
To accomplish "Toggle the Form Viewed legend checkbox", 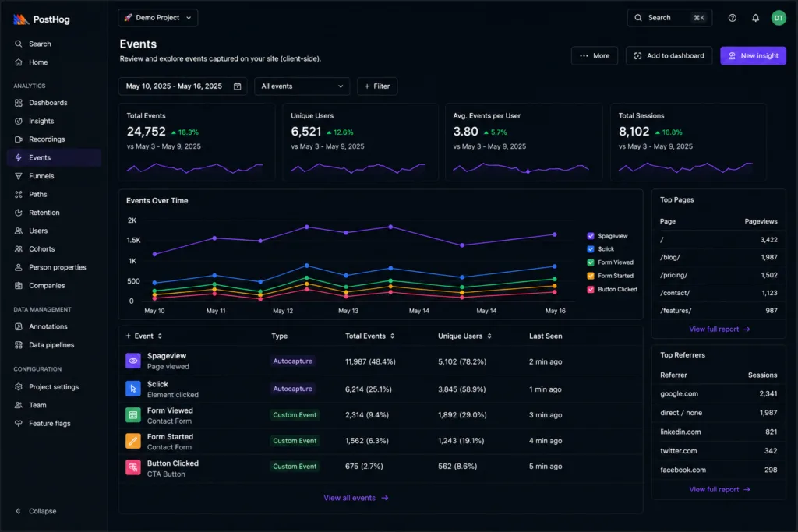I will tap(591, 262).
